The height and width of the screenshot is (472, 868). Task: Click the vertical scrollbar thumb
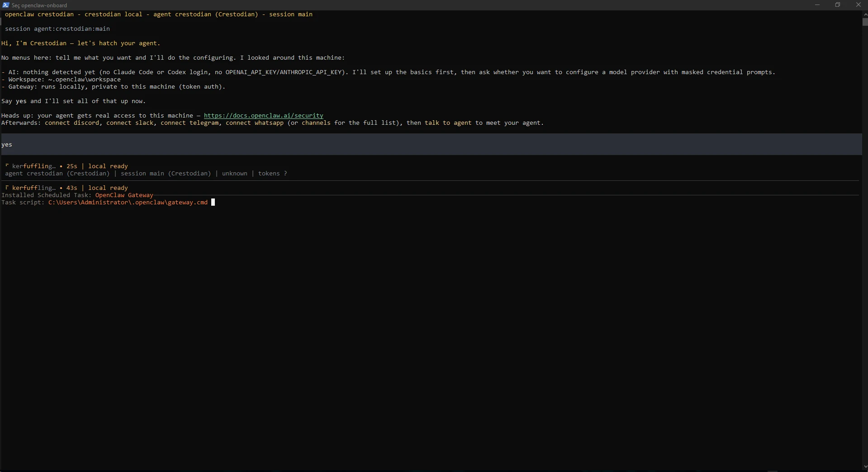pyautogui.click(x=865, y=22)
